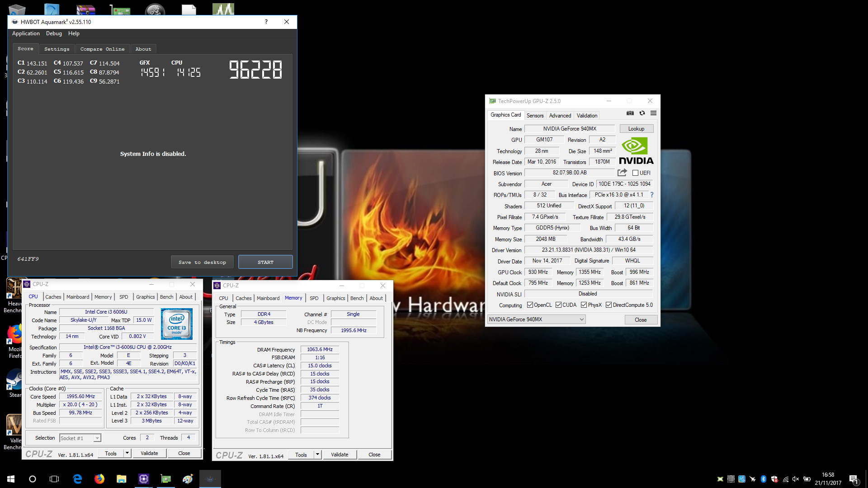
Task: Open Microsoft Edge from the taskbar
Action: (x=77, y=479)
